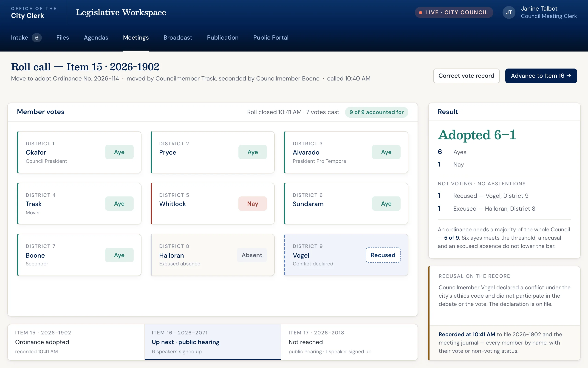Click the 9 of 9 accounted for badge
This screenshot has width=588, height=368.
coord(376,112)
